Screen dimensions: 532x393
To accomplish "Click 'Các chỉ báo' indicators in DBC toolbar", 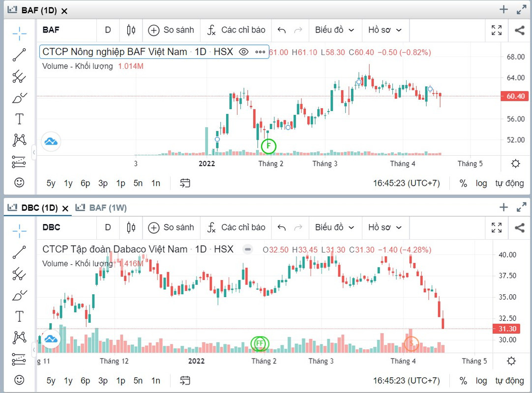I will 236,227.
